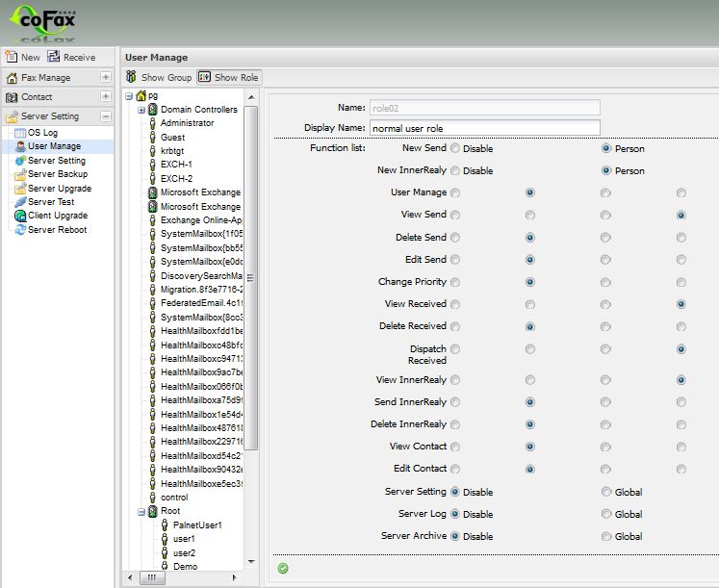This screenshot has height=588, width=719.
Task: Click the Client Upgrade globe icon
Action: pyautogui.click(x=20, y=216)
